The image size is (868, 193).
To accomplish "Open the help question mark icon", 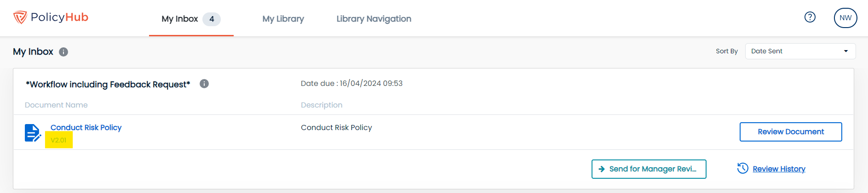I will 810,17.
